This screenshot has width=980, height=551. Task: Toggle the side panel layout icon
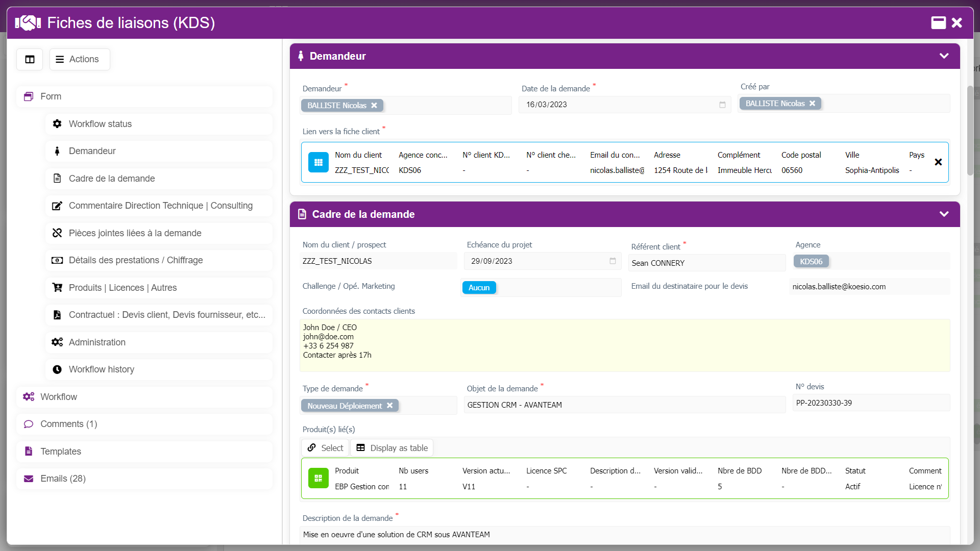coord(30,59)
